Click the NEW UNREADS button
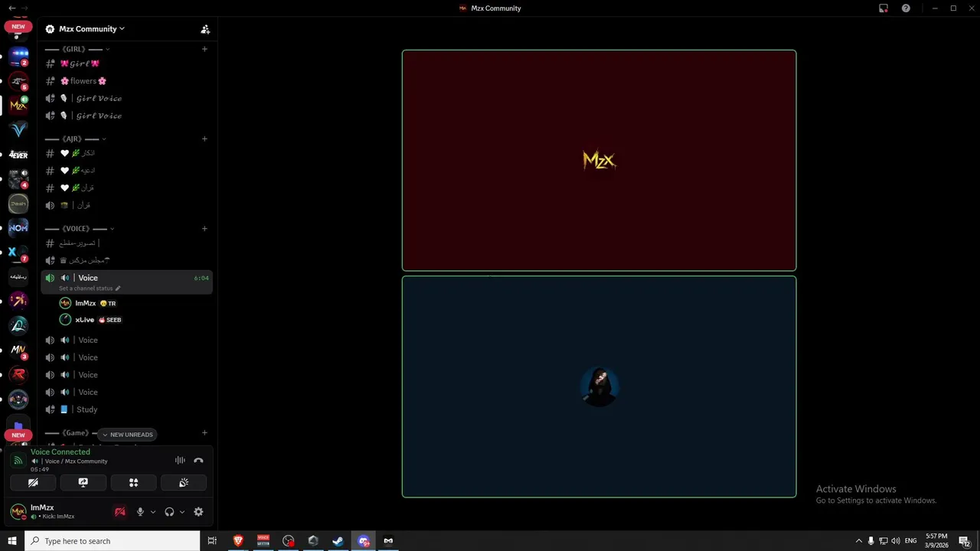 (x=127, y=435)
